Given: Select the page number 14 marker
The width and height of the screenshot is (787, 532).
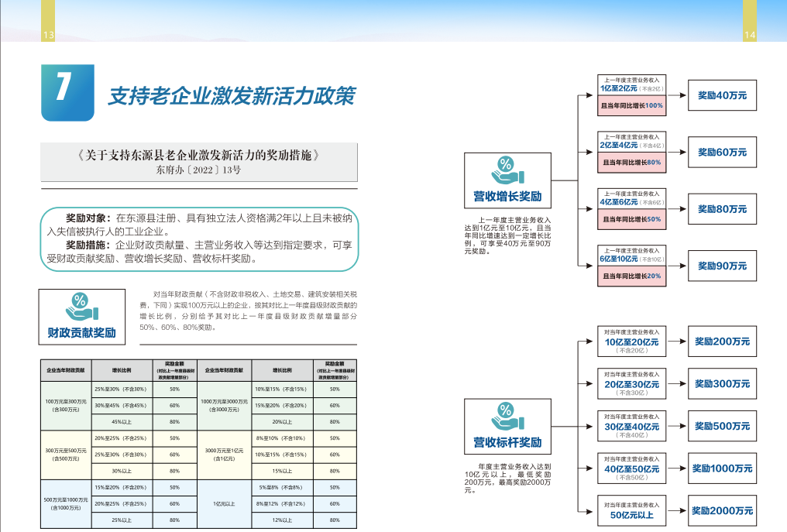Looking at the screenshot, I should click(x=749, y=35).
